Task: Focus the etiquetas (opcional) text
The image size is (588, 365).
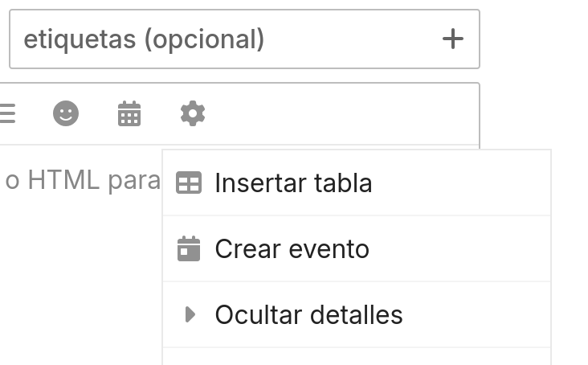Action: point(144,39)
